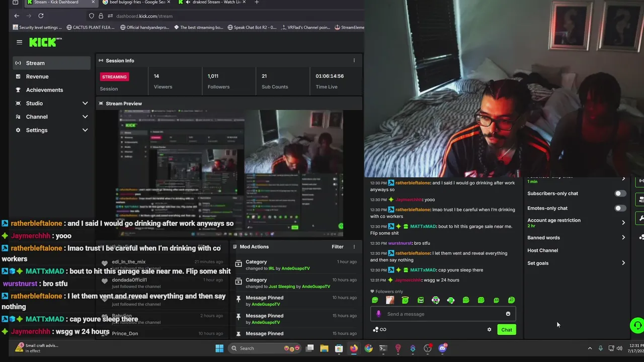644x362 pixels.
Task: Open File Explorer from taskbar
Action: 324,348
